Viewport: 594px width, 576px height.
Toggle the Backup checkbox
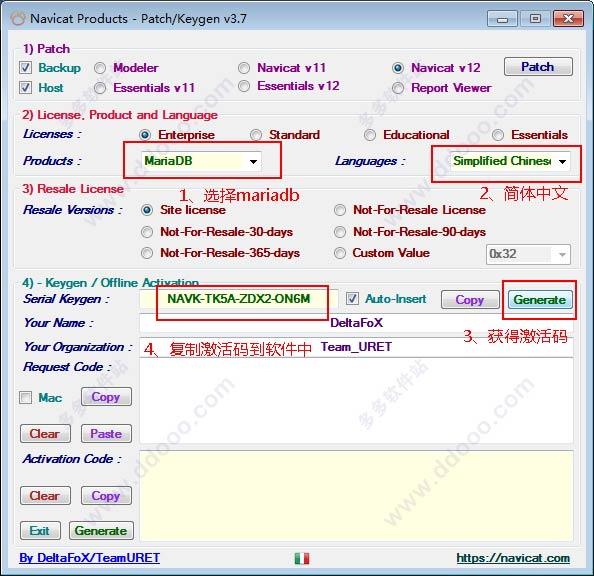pyautogui.click(x=25, y=68)
